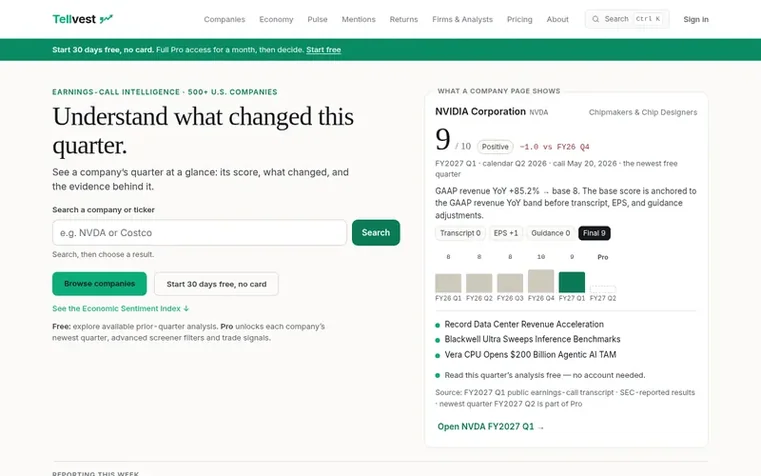Click the Final 9 chip
The height and width of the screenshot is (476, 761).
(595, 233)
